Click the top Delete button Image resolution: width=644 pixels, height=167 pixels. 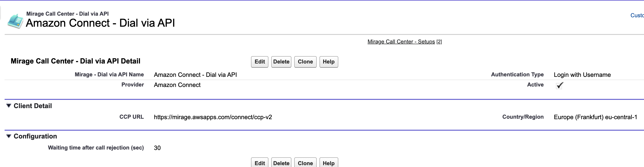tap(281, 62)
